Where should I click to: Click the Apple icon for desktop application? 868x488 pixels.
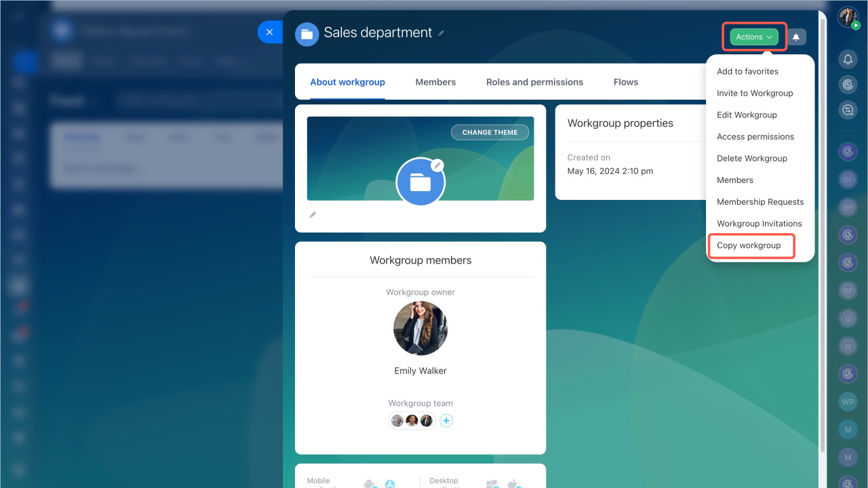pos(514,484)
